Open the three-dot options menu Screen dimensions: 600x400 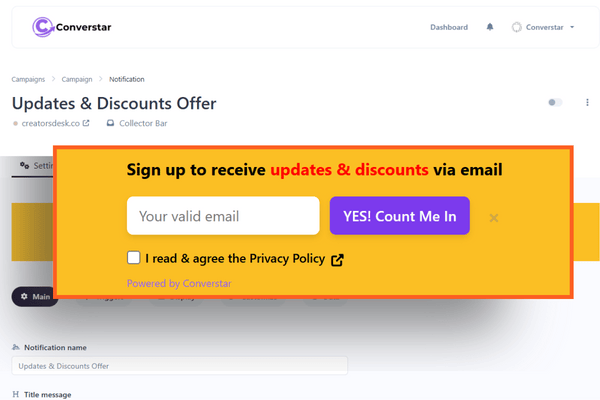point(587,103)
